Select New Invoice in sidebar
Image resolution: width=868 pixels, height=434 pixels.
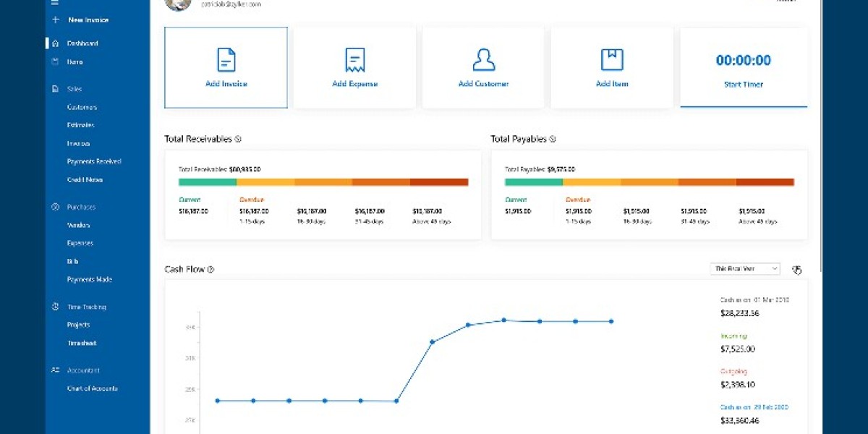pos(88,20)
